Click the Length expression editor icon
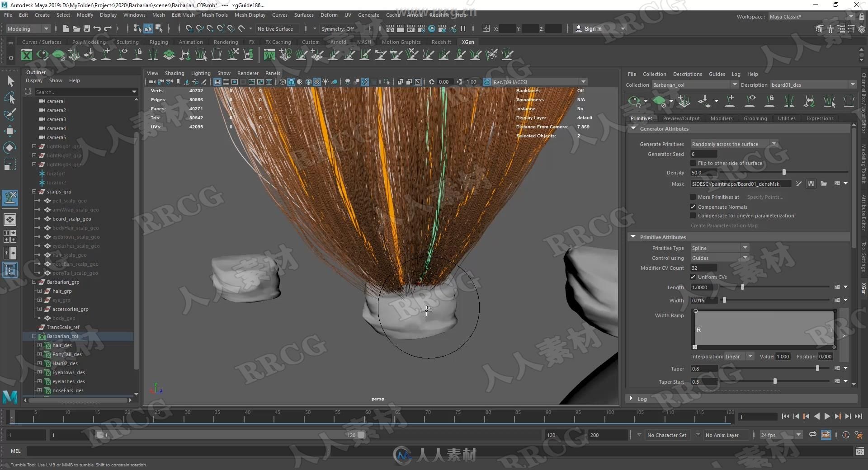 (x=837, y=287)
